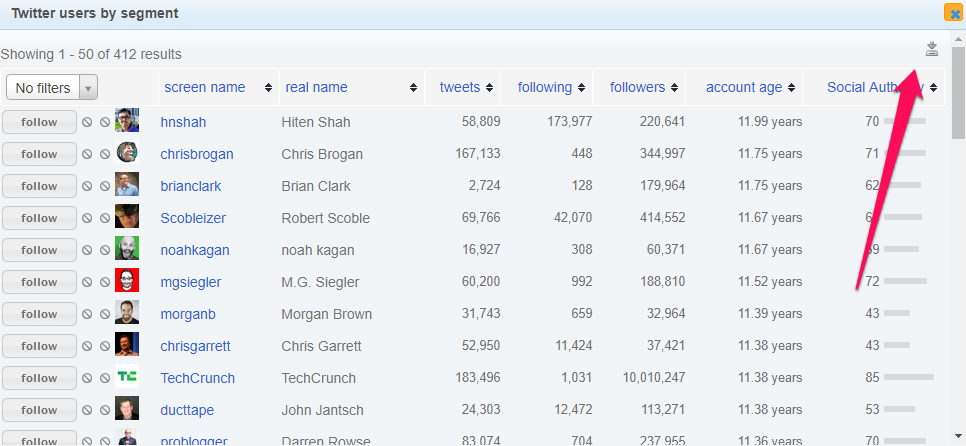Screen dimensions: 966x446
Task: Click the followers value 10,010,247
Action: (654, 378)
